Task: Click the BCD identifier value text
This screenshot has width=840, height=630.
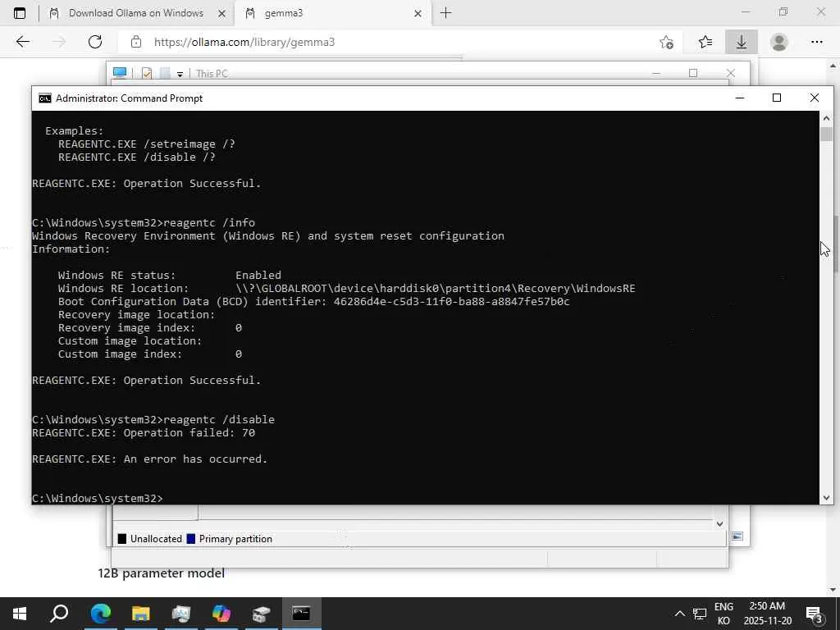Action: (452, 302)
